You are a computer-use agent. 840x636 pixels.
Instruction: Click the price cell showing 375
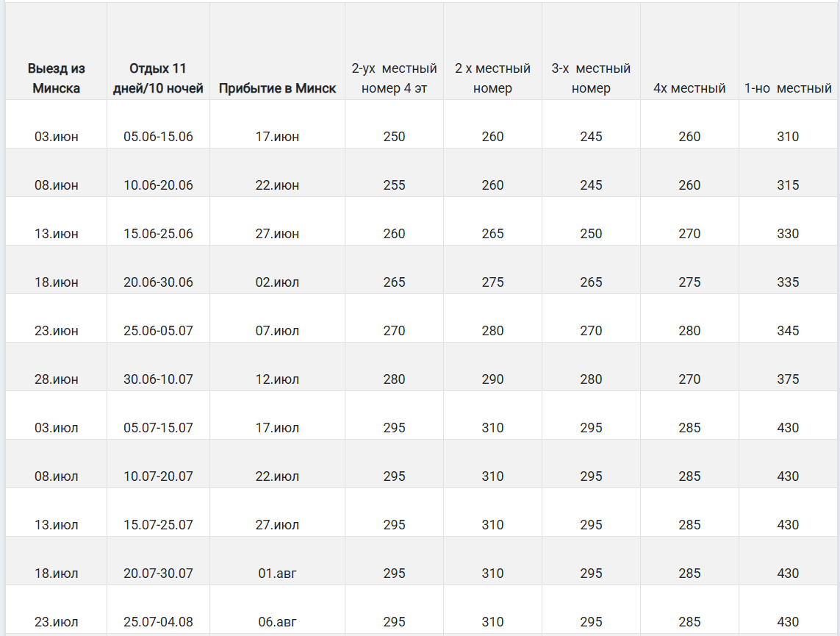788,379
